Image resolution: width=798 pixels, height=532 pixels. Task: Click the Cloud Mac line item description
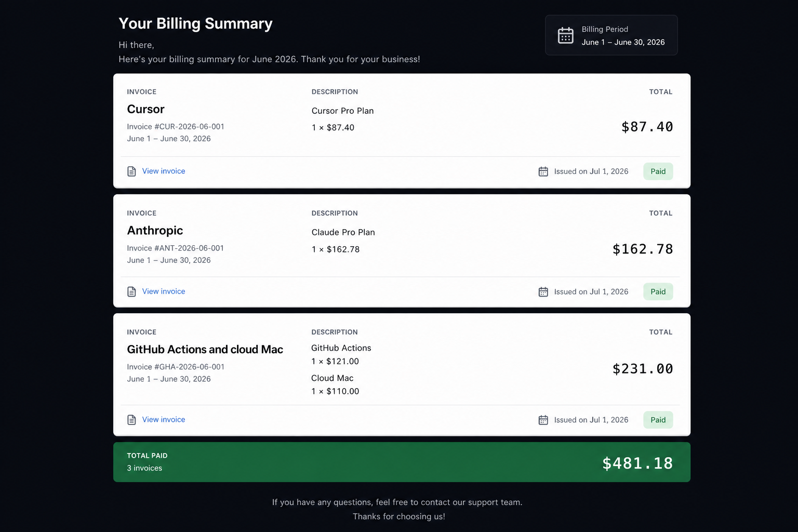[x=332, y=378]
